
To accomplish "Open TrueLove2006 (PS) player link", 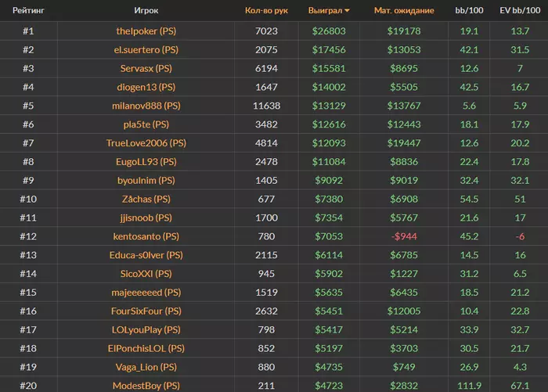I will pyautogui.click(x=146, y=143).
